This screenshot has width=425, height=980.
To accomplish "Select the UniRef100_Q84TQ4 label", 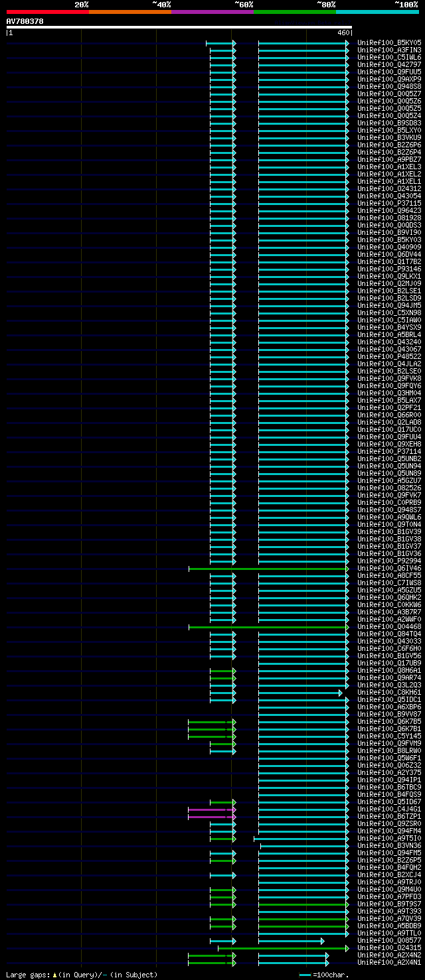I will 389,634.
